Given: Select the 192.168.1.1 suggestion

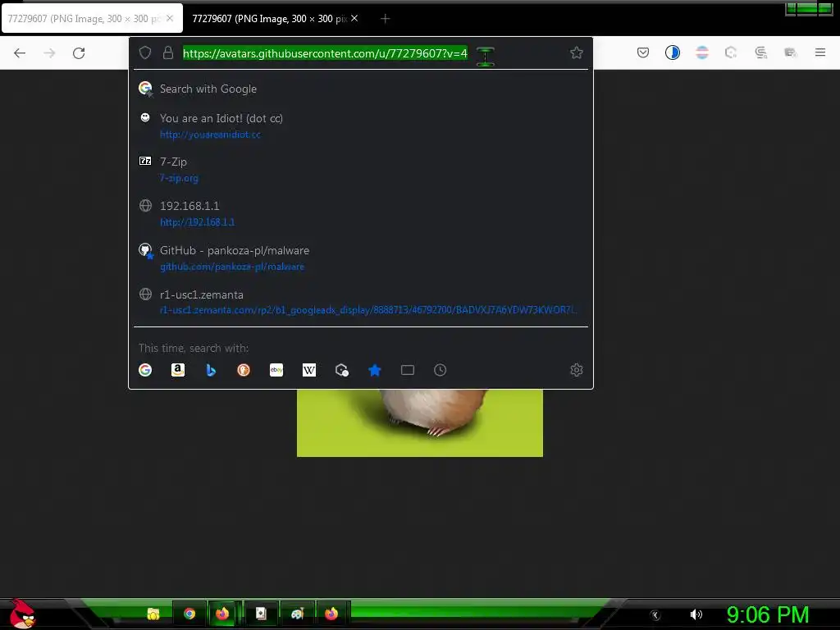Looking at the screenshot, I should point(361,213).
